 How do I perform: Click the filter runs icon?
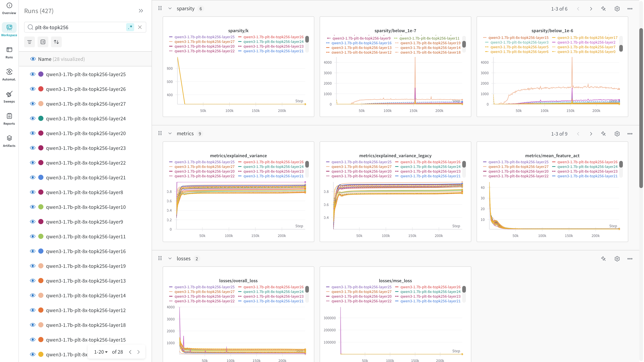(30, 42)
